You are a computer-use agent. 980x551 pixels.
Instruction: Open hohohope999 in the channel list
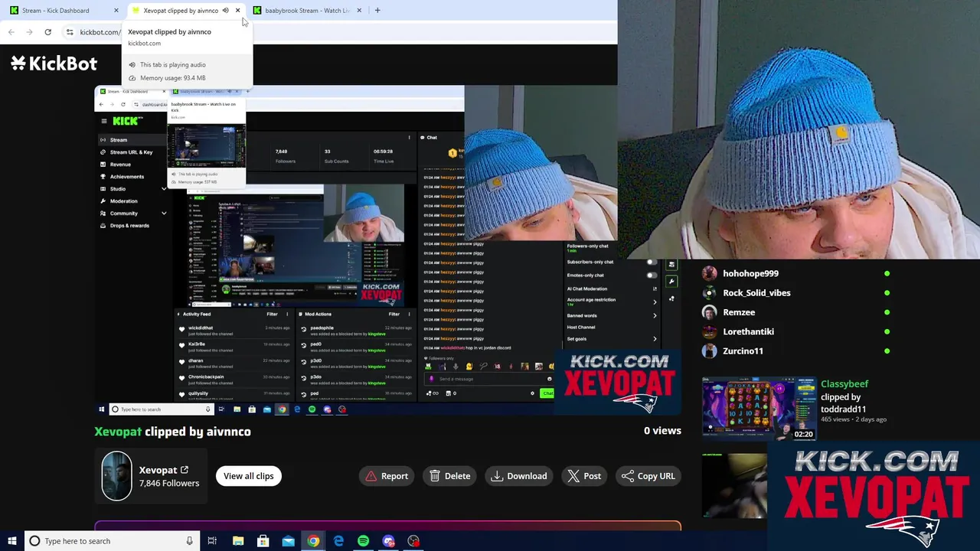tap(750, 273)
